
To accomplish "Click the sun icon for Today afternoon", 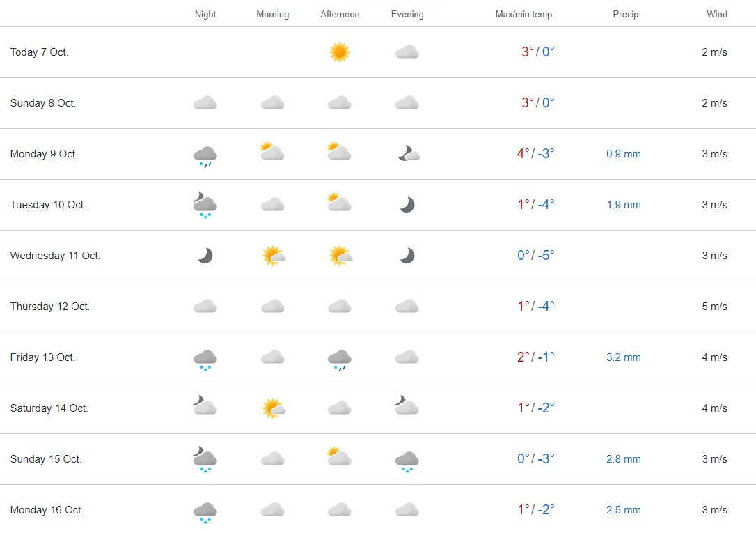I will coord(340,52).
